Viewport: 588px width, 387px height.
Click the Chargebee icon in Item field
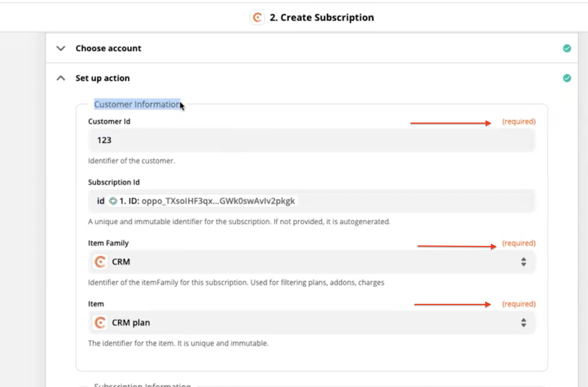coord(100,323)
